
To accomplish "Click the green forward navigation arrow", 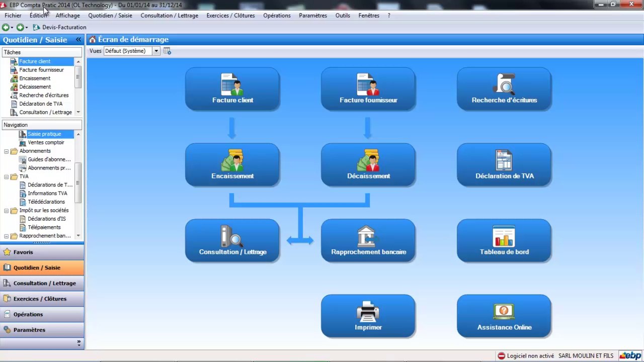I will coord(20,27).
